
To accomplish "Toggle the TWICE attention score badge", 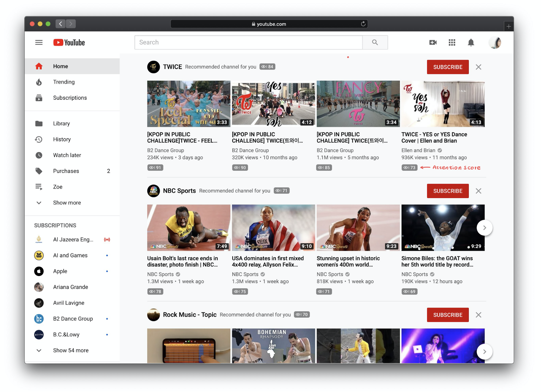I will [267, 67].
